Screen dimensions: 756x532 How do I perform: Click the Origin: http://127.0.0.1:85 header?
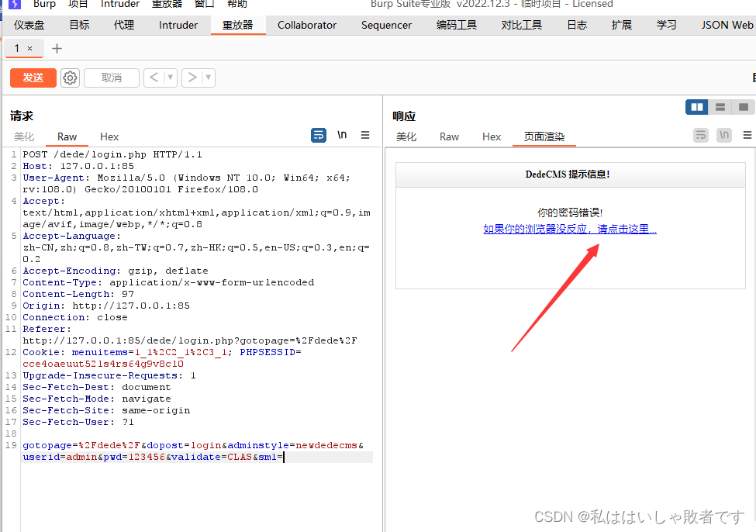click(106, 306)
